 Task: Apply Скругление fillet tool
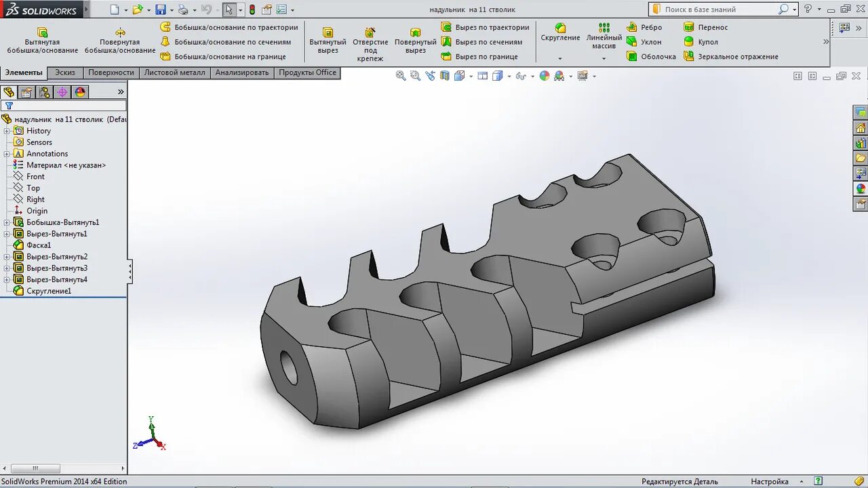point(560,32)
